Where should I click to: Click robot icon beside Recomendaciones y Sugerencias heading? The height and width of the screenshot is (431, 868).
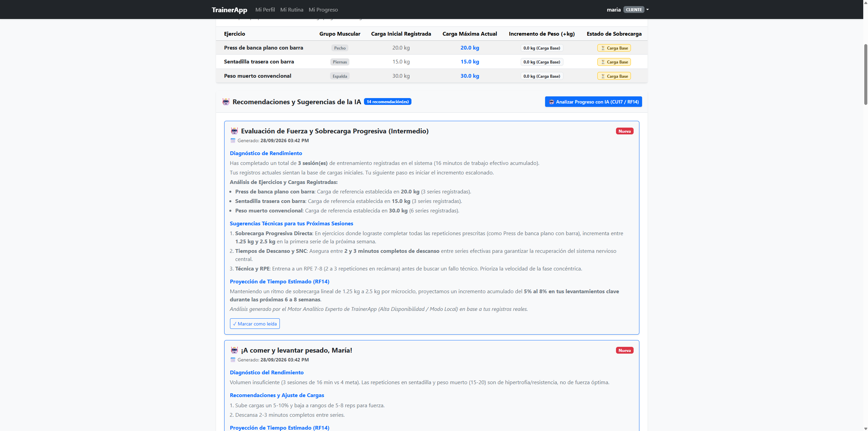226,102
